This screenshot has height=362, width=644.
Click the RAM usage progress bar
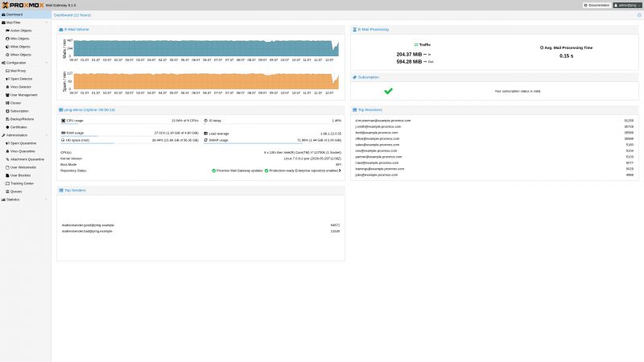tap(130, 136)
